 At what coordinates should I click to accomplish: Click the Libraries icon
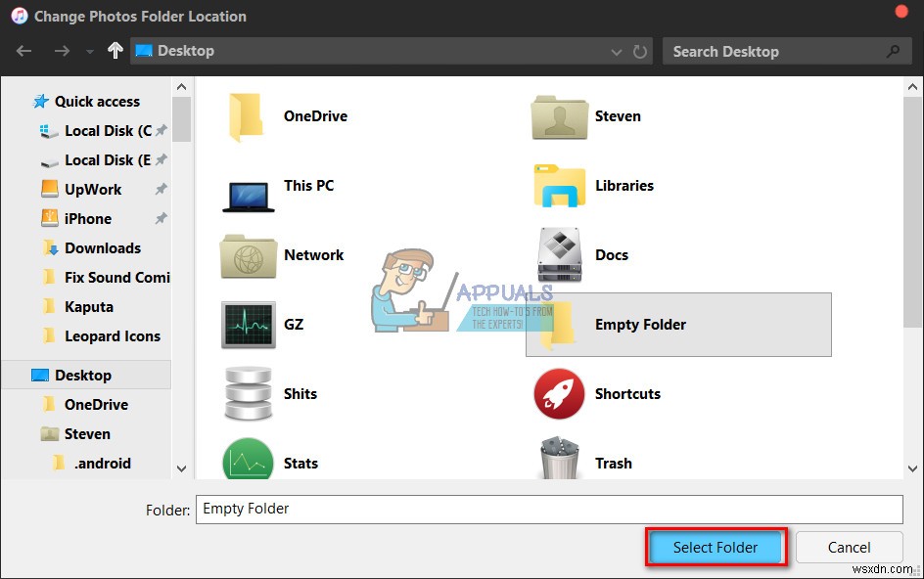[560, 186]
